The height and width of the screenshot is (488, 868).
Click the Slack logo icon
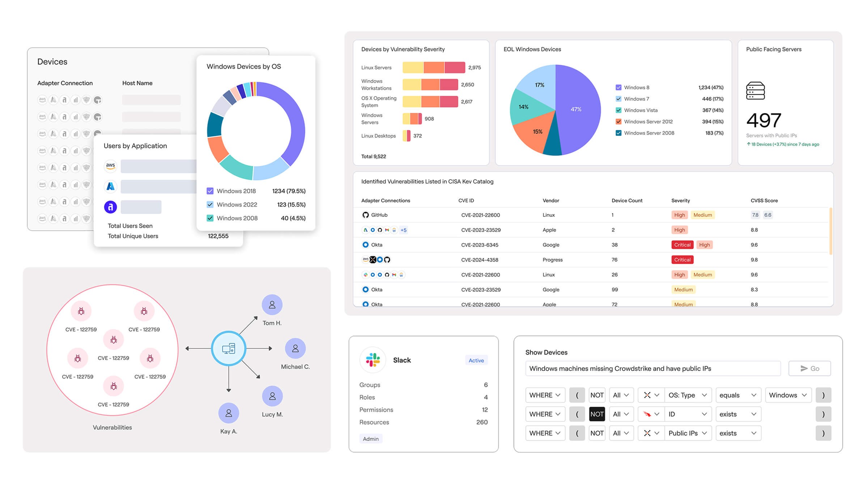373,360
